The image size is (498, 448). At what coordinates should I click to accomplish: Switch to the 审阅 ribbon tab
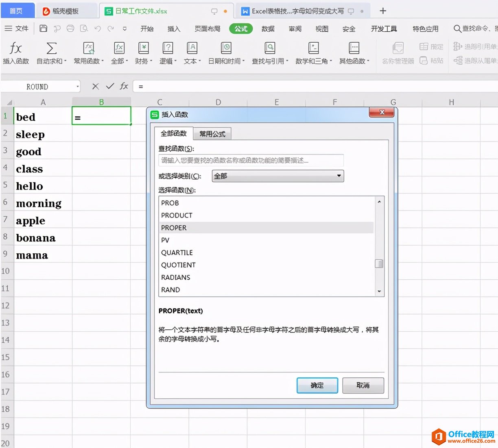(x=295, y=29)
